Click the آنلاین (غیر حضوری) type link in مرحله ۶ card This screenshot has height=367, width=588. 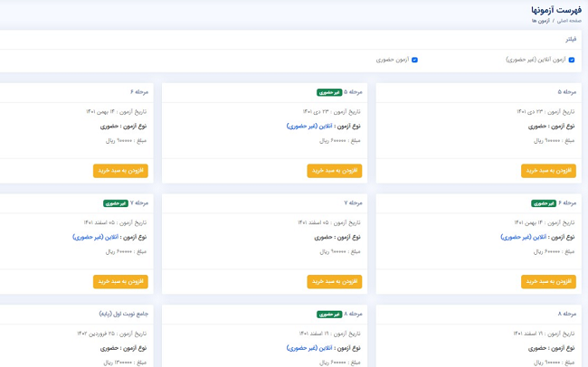pos(524,238)
